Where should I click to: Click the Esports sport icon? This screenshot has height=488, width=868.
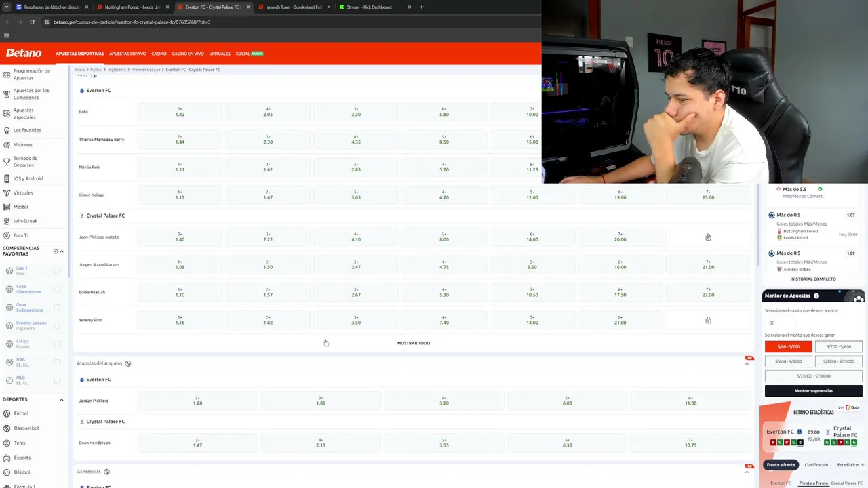[7, 457]
